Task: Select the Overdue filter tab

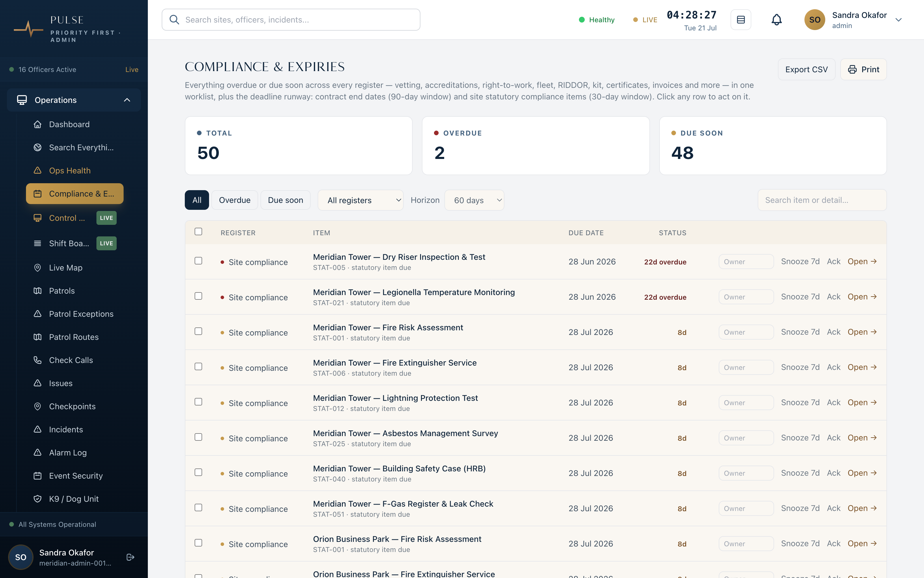Action: click(x=234, y=200)
